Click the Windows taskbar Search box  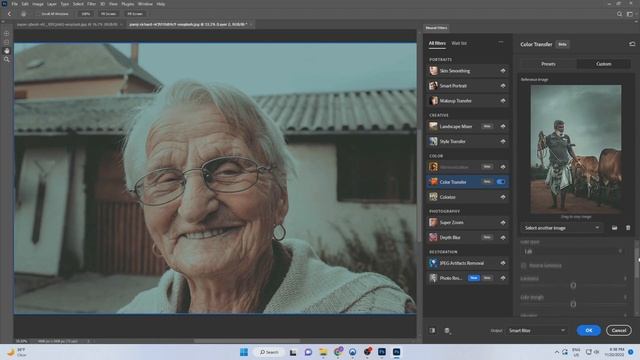pos(269,352)
